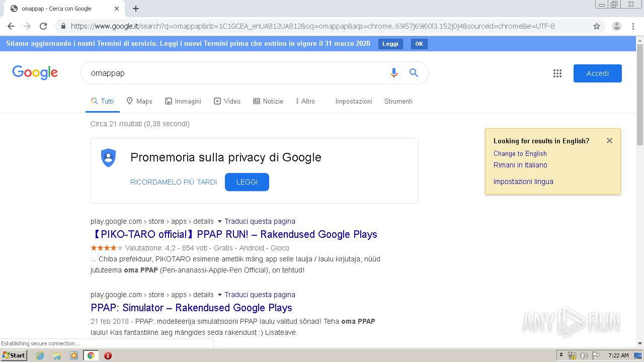
Task: Open the Google apps grid icon
Action: tap(557, 73)
